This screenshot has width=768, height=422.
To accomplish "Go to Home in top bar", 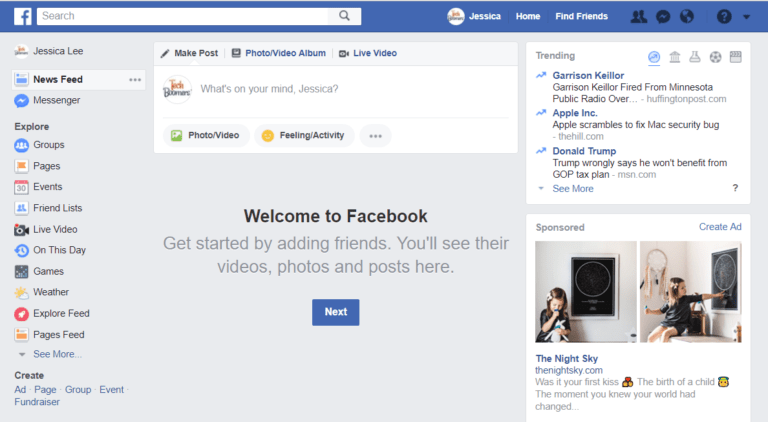I will [x=528, y=16].
